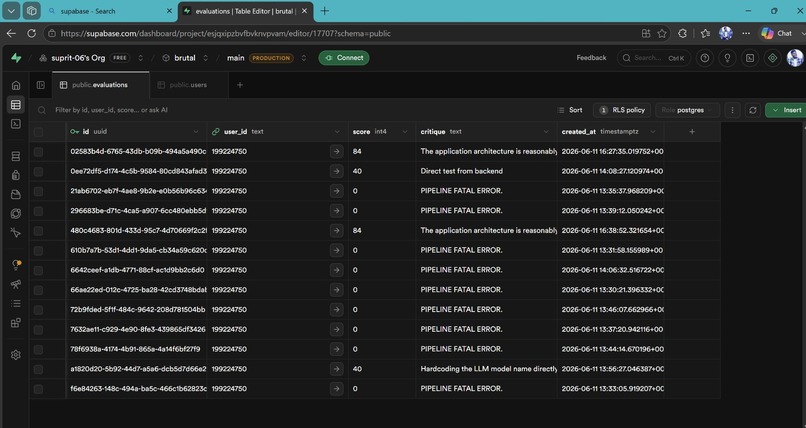
Task: Open user_id column header dropdown
Action: pyautogui.click(x=337, y=132)
